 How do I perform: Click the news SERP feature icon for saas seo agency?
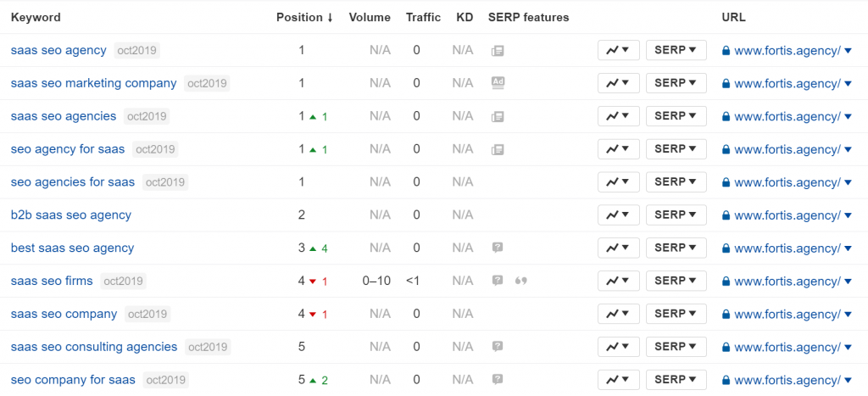[498, 50]
